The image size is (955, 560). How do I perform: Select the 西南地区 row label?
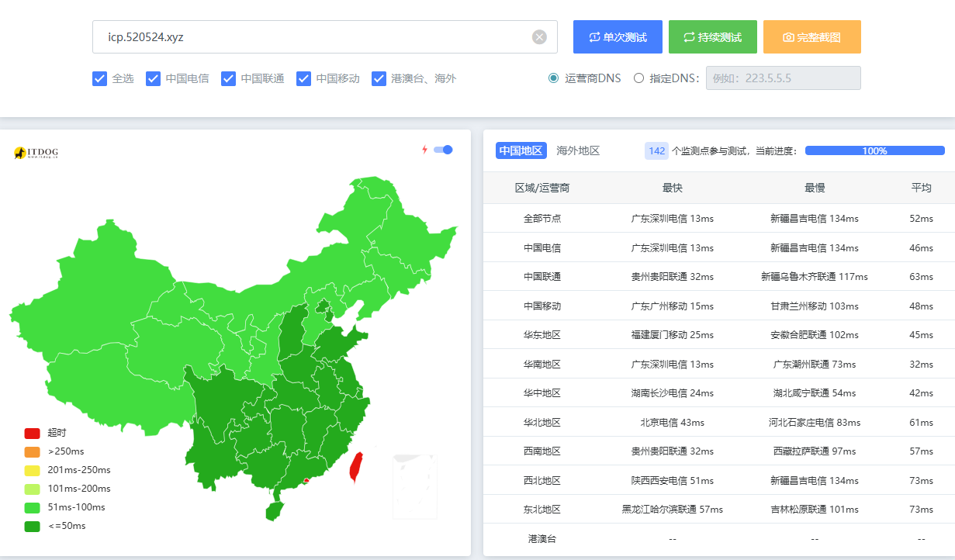(542, 451)
